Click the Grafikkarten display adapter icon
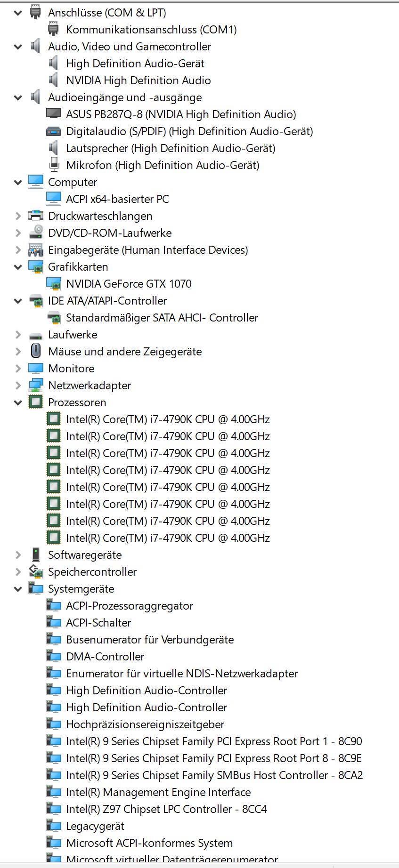The height and width of the screenshot is (868, 399). (x=36, y=267)
